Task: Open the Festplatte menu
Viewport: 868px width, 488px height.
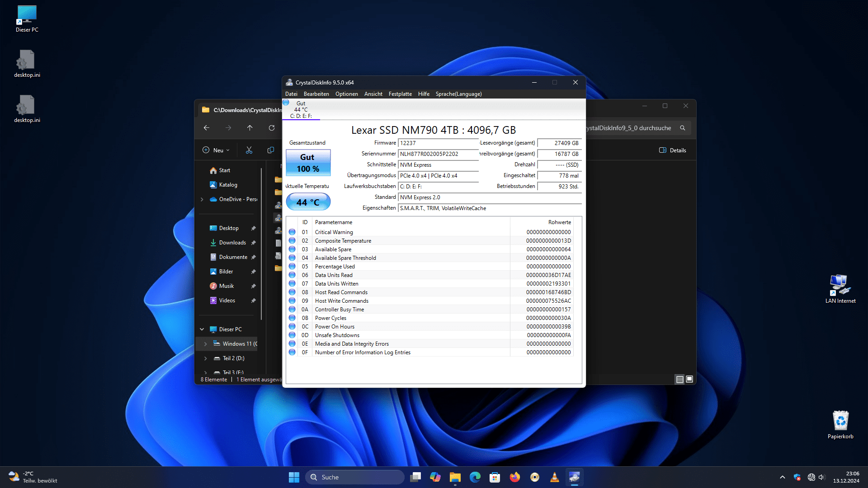Action: click(x=400, y=94)
